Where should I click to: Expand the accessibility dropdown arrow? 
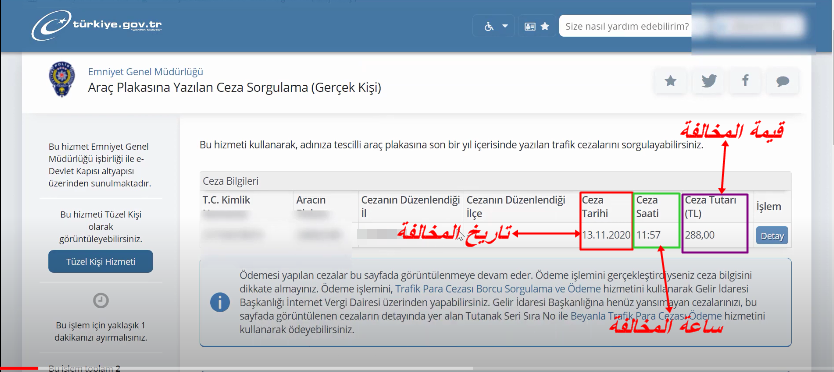(x=505, y=26)
